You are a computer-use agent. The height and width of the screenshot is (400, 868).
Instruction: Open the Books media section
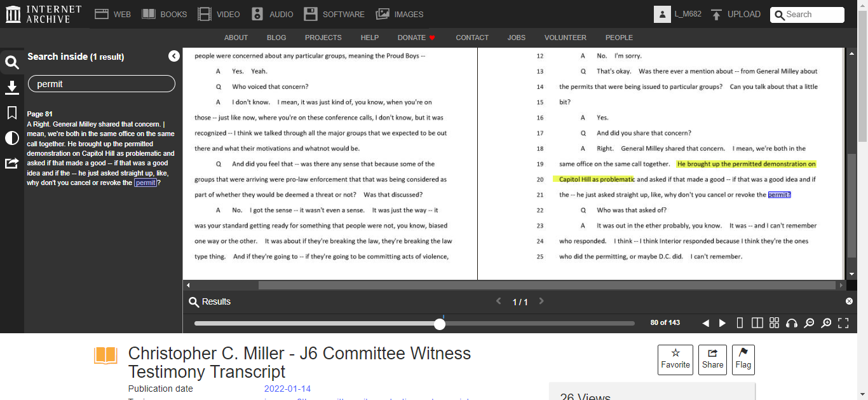[x=164, y=14]
